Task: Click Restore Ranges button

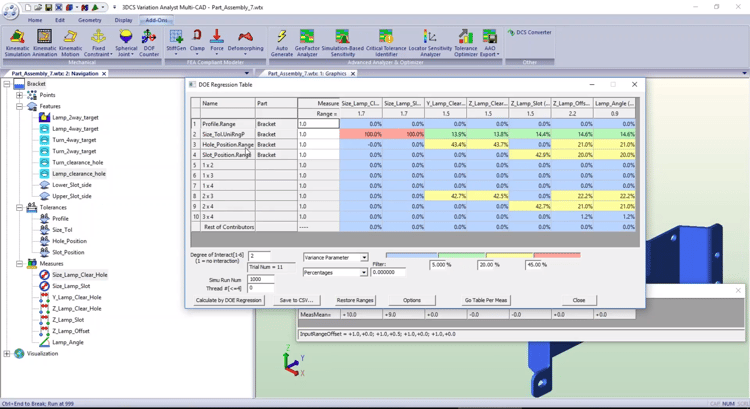Action: coord(355,300)
